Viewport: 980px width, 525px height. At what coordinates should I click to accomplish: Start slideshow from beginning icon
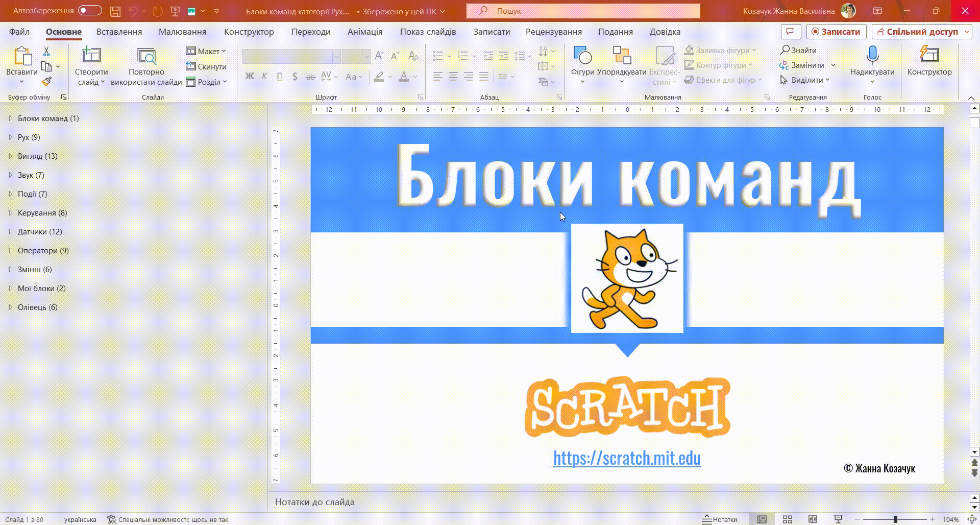pyautogui.click(x=175, y=11)
